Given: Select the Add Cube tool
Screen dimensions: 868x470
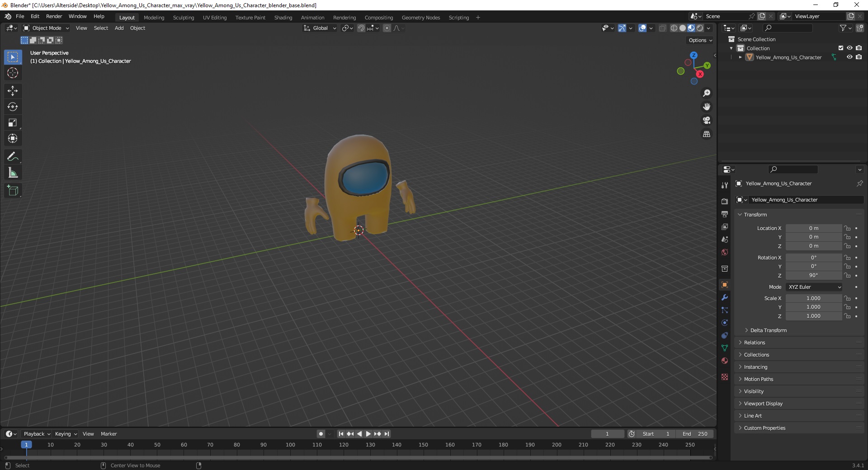Looking at the screenshot, I should (13, 191).
